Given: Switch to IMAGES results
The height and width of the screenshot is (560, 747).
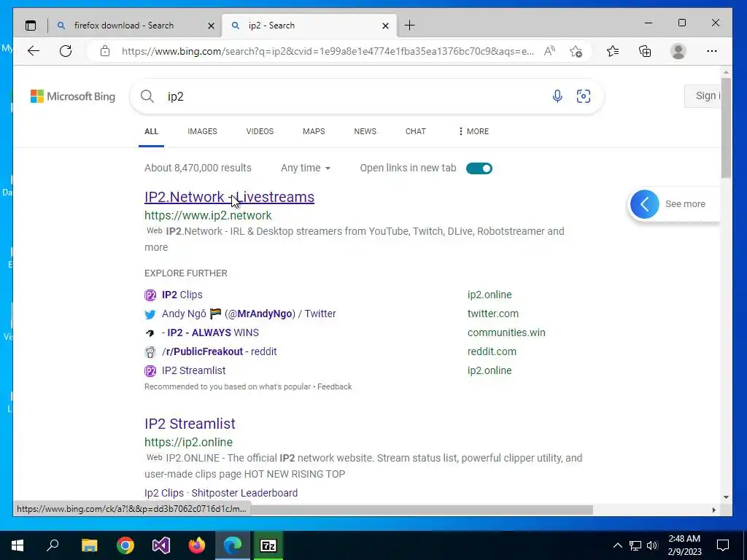Looking at the screenshot, I should (203, 131).
